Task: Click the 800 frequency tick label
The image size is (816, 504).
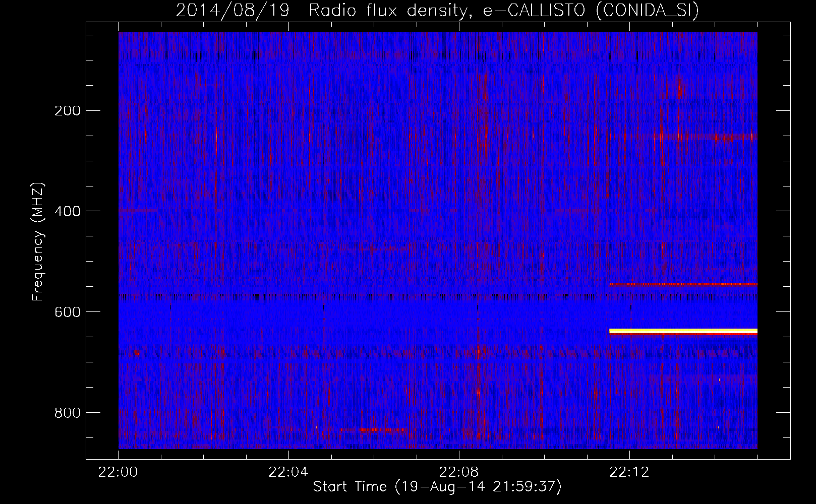Action: (68, 413)
